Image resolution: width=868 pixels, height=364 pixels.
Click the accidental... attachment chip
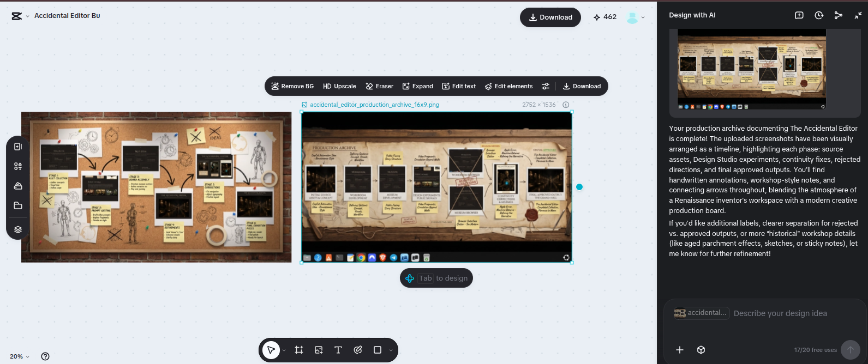point(701,313)
